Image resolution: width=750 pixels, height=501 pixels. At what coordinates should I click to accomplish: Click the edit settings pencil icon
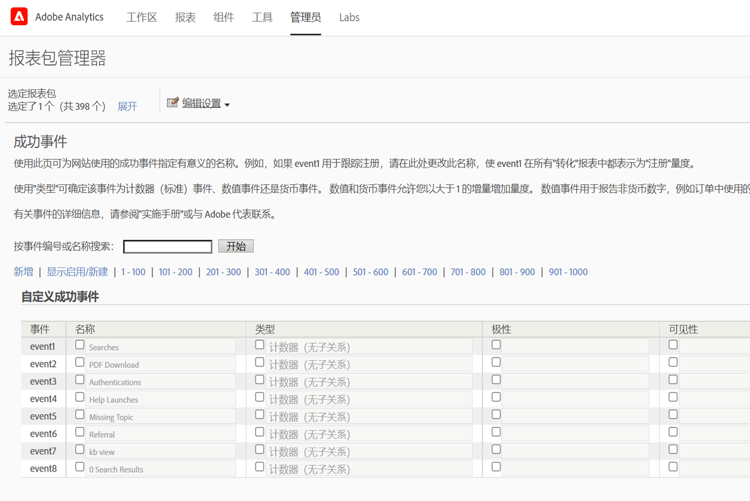click(x=172, y=102)
